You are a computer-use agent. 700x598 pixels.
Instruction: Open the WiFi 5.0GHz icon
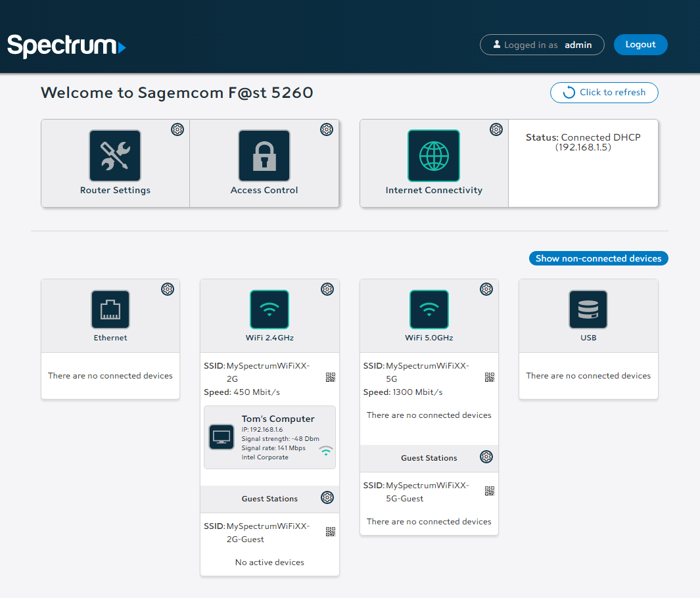429,310
